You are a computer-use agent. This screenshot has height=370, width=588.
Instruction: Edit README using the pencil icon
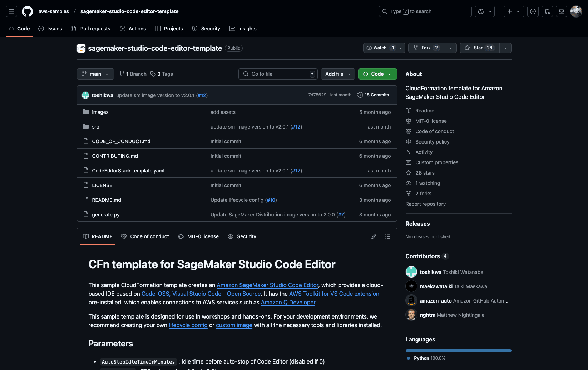tap(374, 236)
